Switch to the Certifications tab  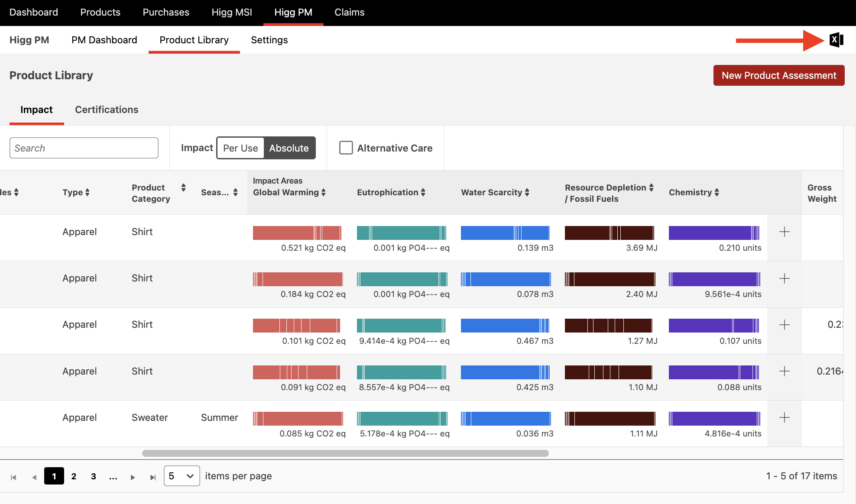pyautogui.click(x=107, y=110)
